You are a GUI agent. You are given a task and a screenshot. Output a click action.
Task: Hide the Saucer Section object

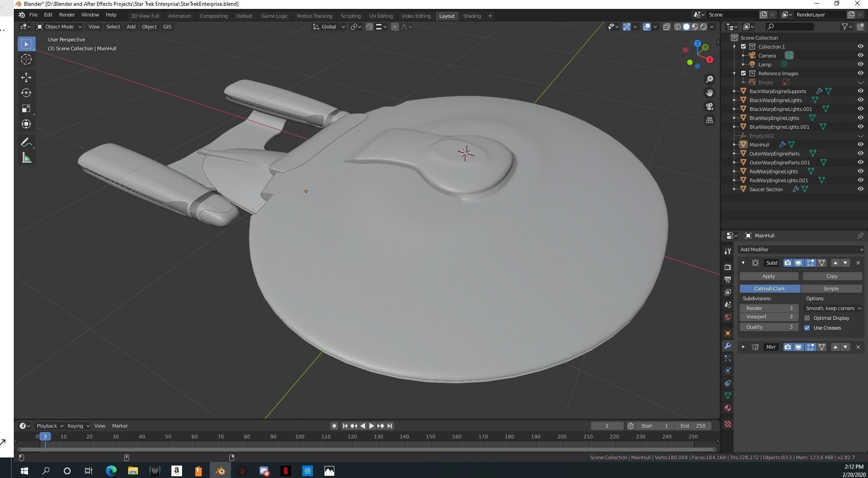[x=860, y=189]
